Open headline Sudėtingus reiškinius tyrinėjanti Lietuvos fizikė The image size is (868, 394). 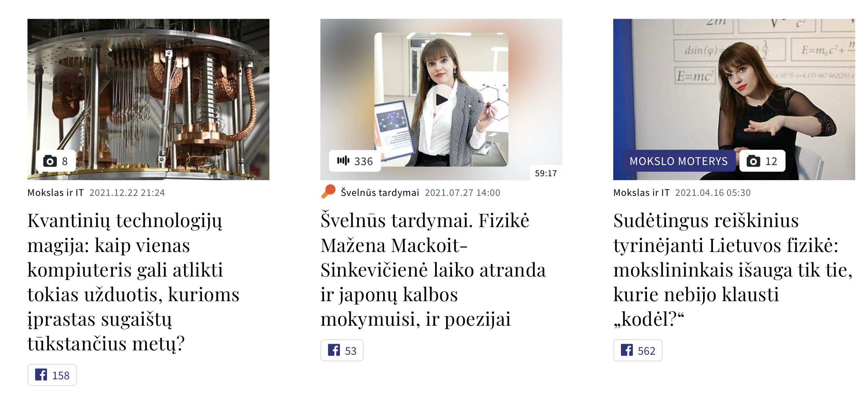point(733,269)
